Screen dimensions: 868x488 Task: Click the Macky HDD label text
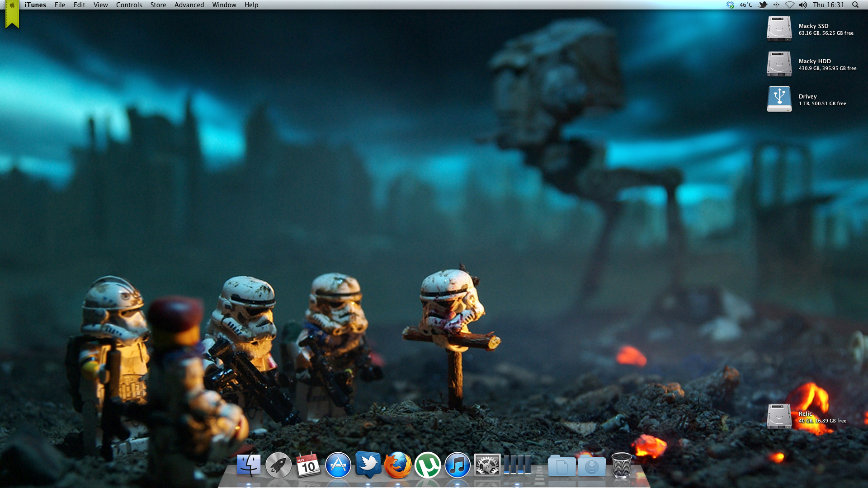[x=815, y=61]
